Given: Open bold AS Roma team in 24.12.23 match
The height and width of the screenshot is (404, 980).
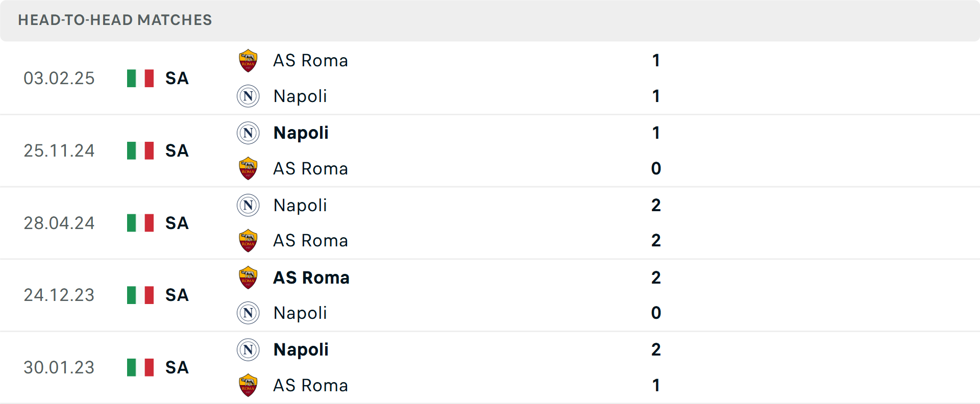Looking at the screenshot, I should pos(311,277).
